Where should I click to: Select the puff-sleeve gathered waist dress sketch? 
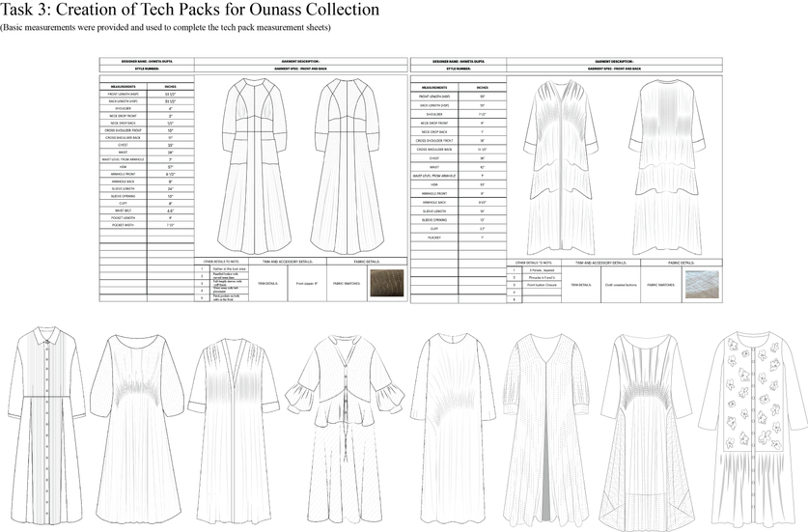(138, 428)
